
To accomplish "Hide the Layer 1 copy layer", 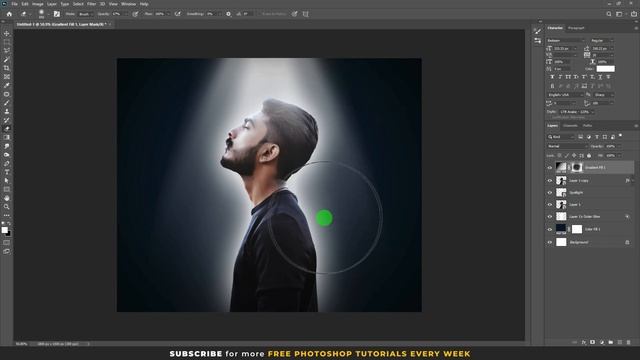I will pos(549,180).
